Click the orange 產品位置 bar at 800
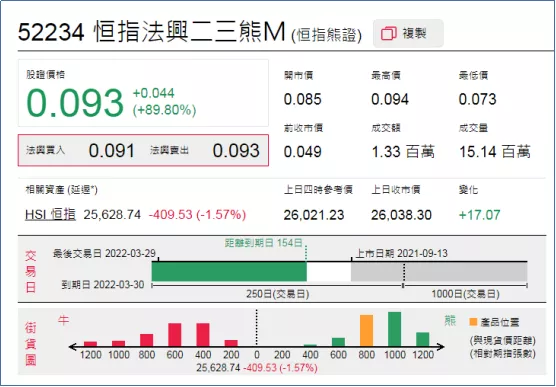The height and width of the screenshot is (387, 556). coord(367,331)
